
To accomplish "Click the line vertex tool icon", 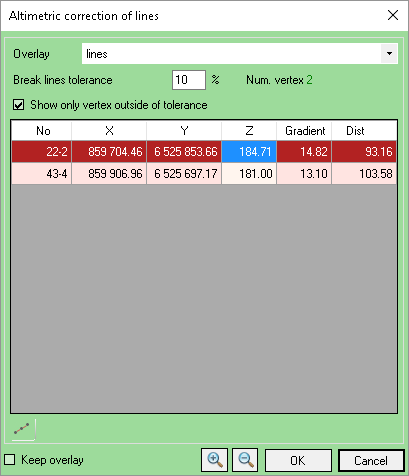I will click(22, 430).
